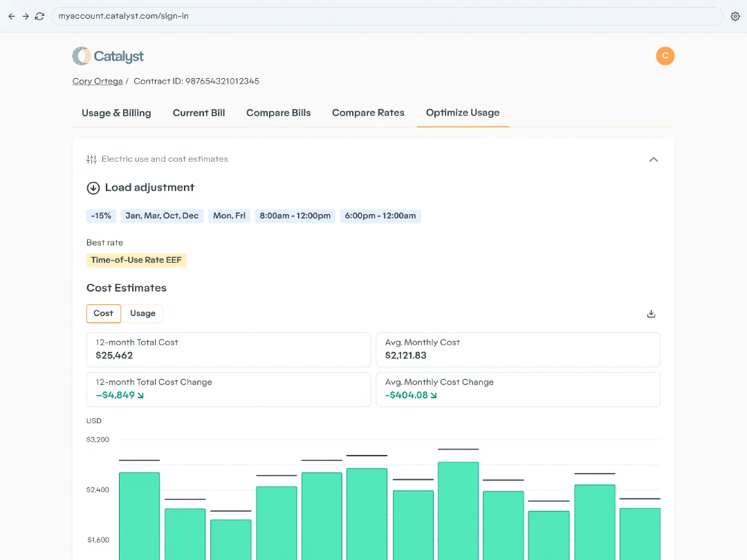Open the Usage & Billing tab

pyautogui.click(x=116, y=113)
